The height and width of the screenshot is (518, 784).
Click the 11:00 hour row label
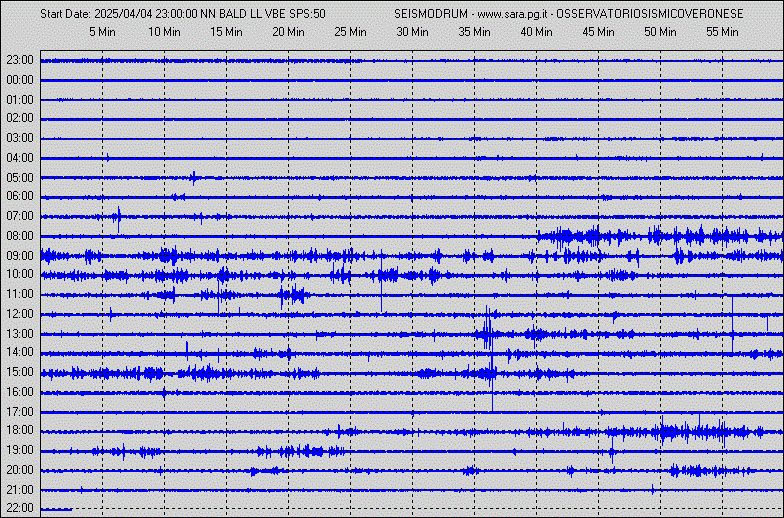tap(20, 294)
